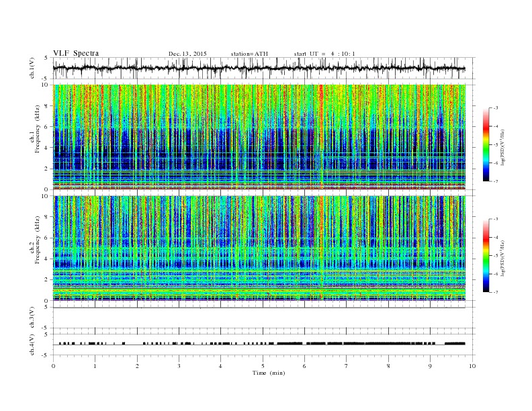
Task: Click time axis tick label "7"
Action: [347, 366]
